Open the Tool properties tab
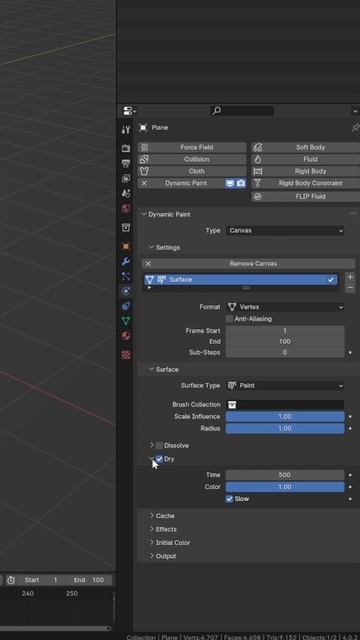 (x=126, y=130)
